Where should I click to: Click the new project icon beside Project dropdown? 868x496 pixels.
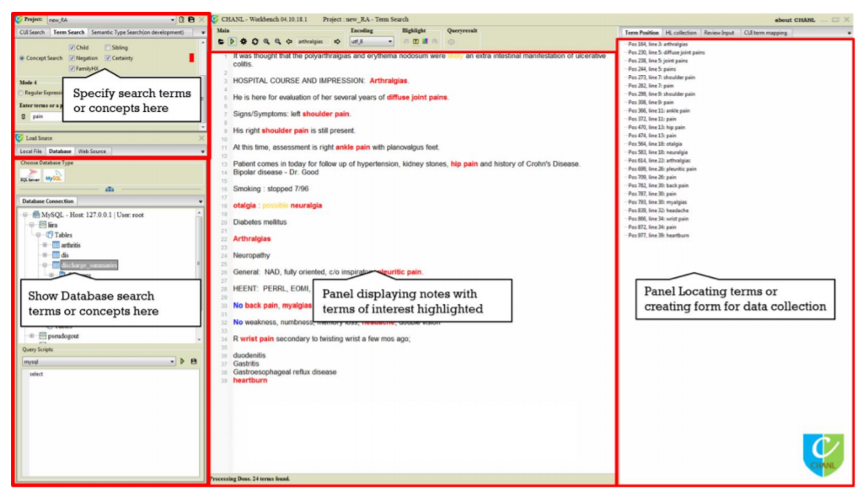coord(181,19)
